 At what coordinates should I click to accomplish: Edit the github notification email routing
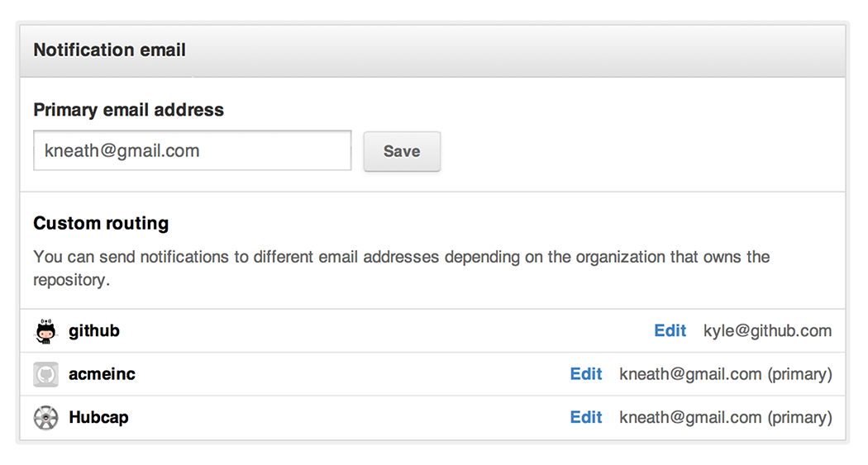670,331
